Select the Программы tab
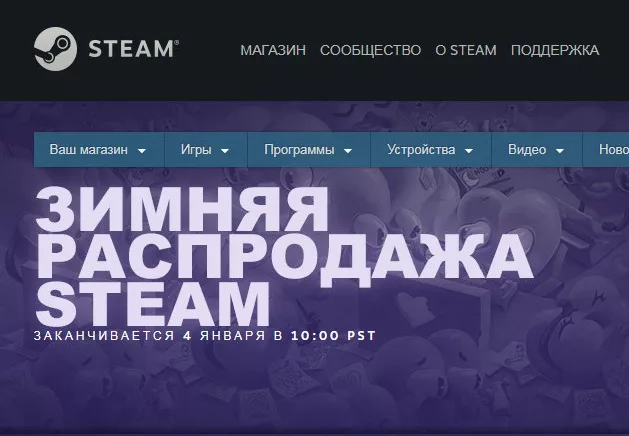The image size is (629, 436). point(309,150)
